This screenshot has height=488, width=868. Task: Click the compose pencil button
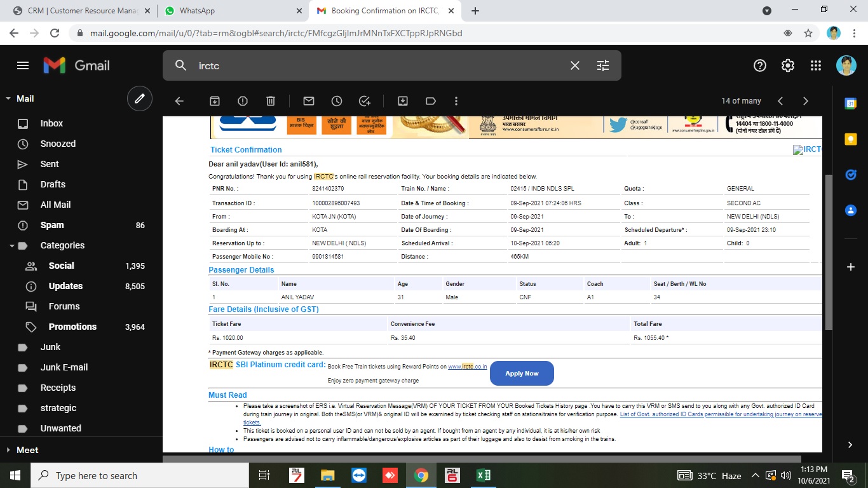pos(140,98)
